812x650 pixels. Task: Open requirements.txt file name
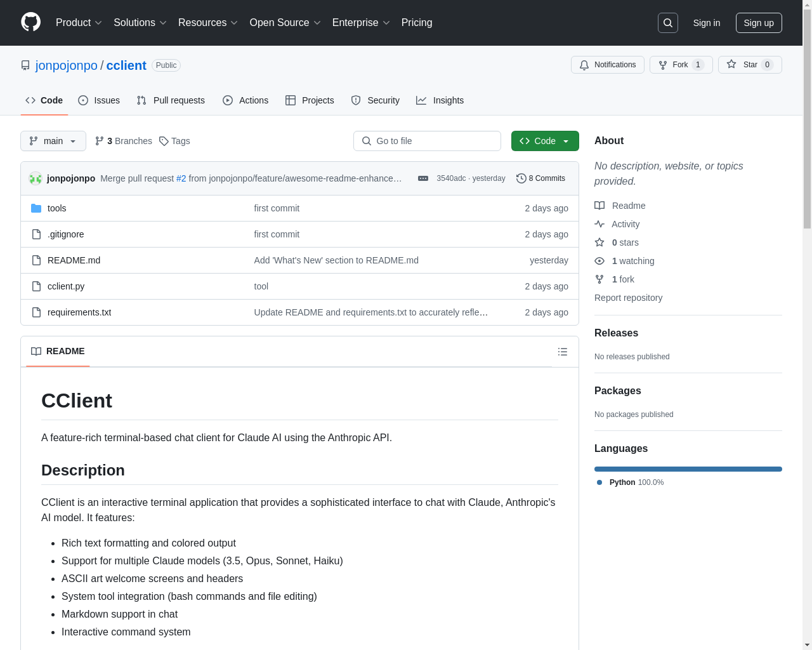point(79,312)
